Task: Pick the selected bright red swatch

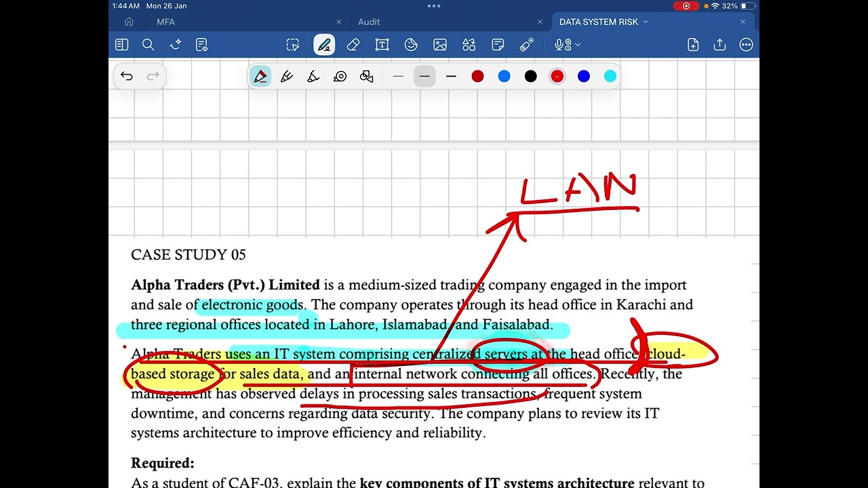Action: [557, 77]
